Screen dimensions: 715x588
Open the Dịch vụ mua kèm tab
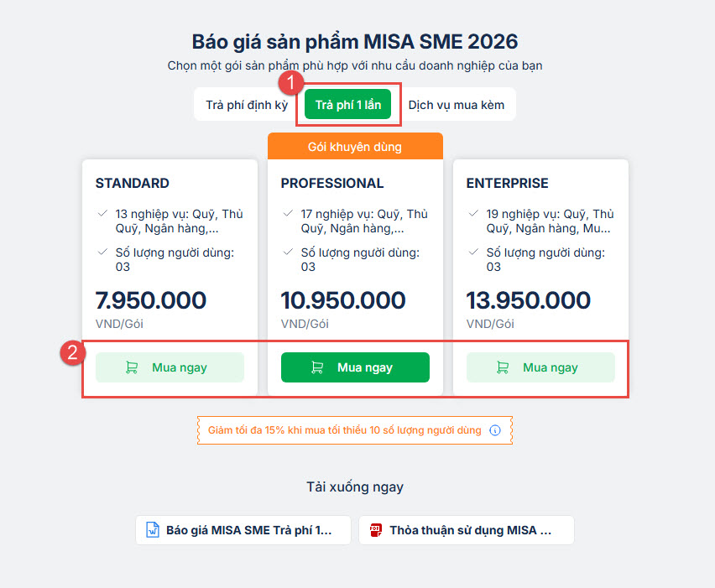(457, 105)
